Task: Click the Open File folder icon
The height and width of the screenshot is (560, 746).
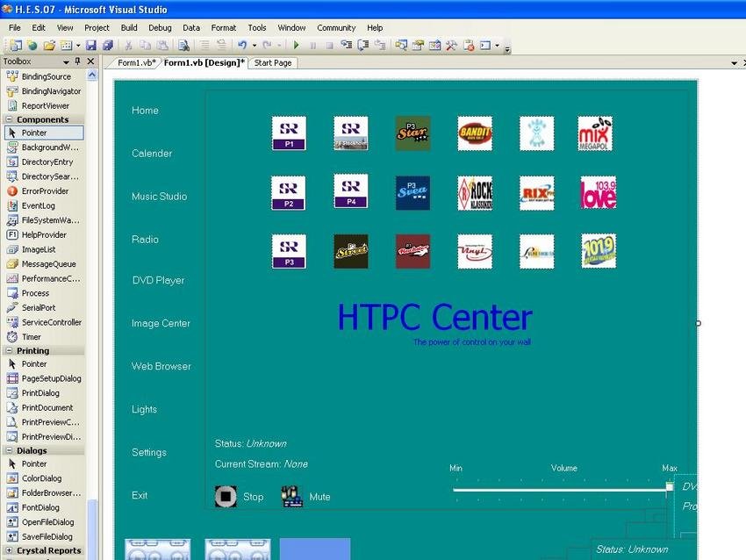Action: point(49,45)
